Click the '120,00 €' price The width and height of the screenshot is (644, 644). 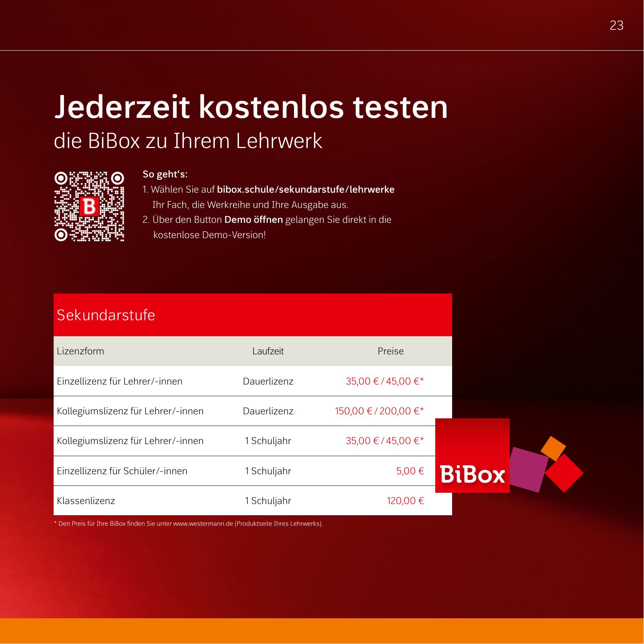click(405, 501)
